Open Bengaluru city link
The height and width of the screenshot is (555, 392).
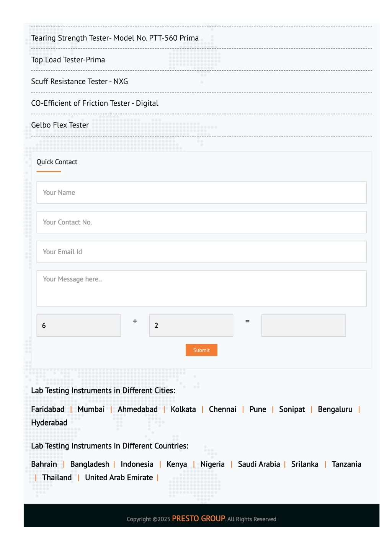[x=335, y=409]
